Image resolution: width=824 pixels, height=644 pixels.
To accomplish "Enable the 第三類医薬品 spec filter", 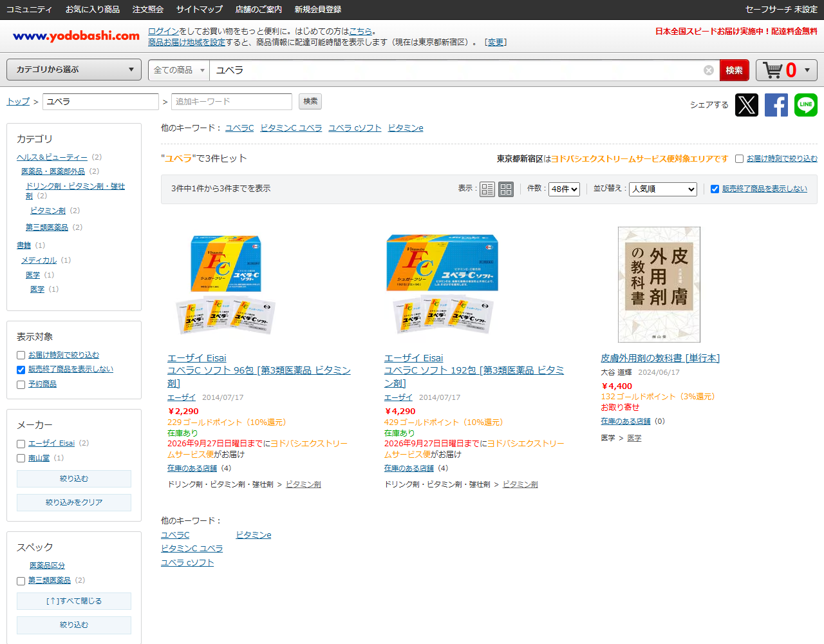I will 21,581.
